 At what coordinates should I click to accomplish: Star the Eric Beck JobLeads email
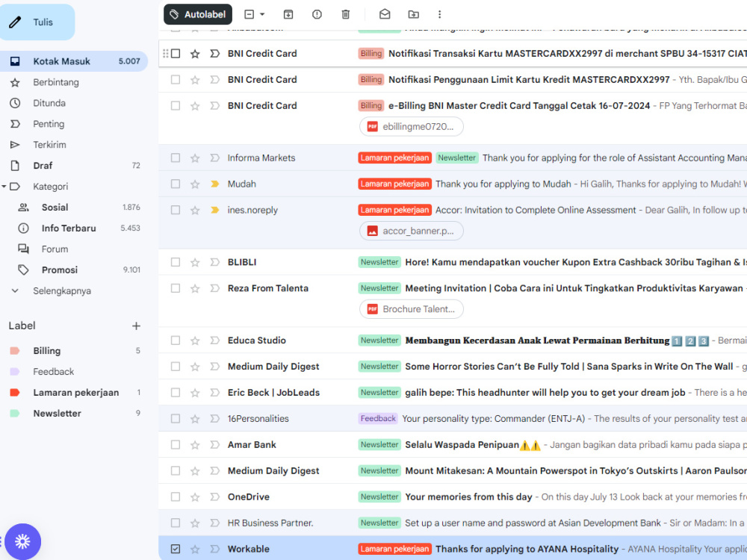[x=195, y=393]
